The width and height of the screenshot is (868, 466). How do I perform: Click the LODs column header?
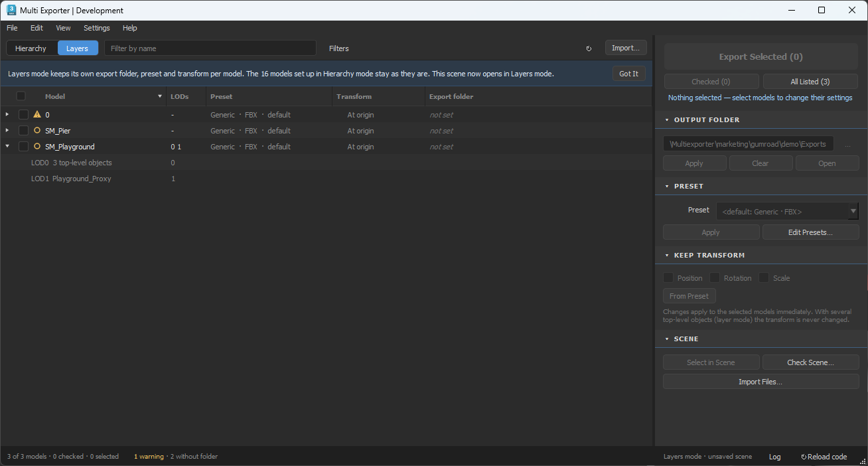click(x=186, y=97)
